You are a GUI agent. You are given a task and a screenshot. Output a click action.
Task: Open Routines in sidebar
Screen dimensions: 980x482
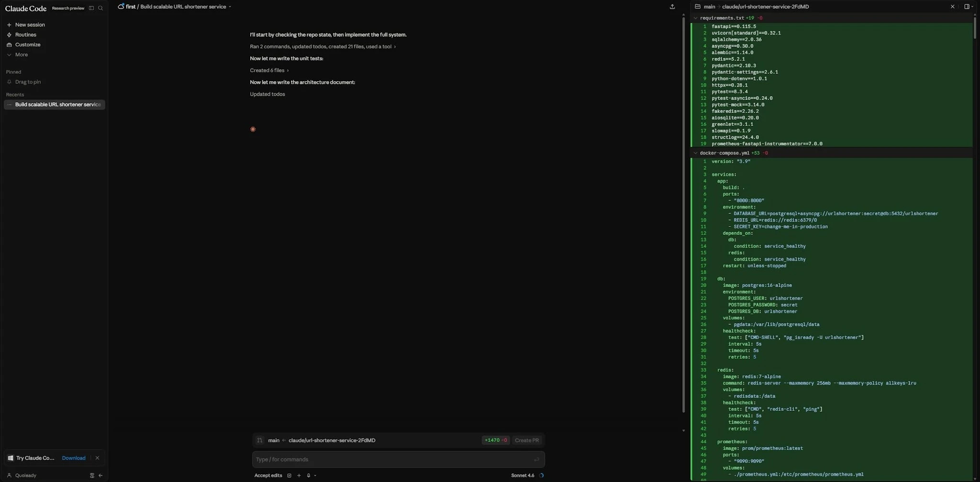[x=25, y=35]
